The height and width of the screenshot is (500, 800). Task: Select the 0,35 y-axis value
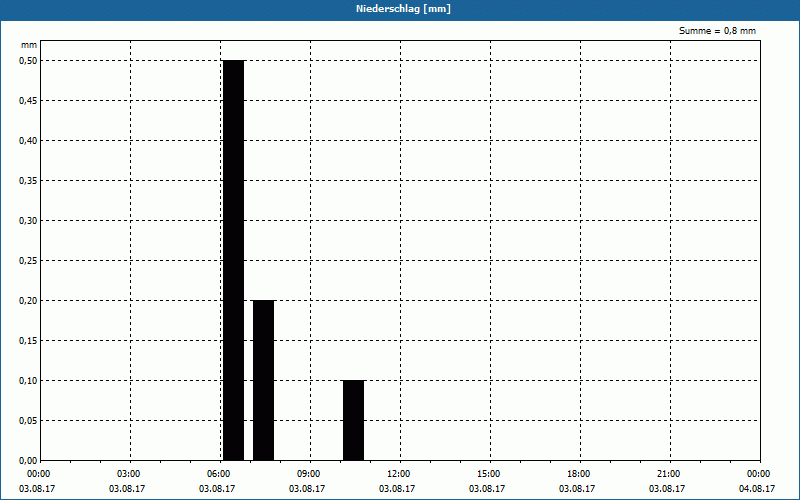pos(29,181)
